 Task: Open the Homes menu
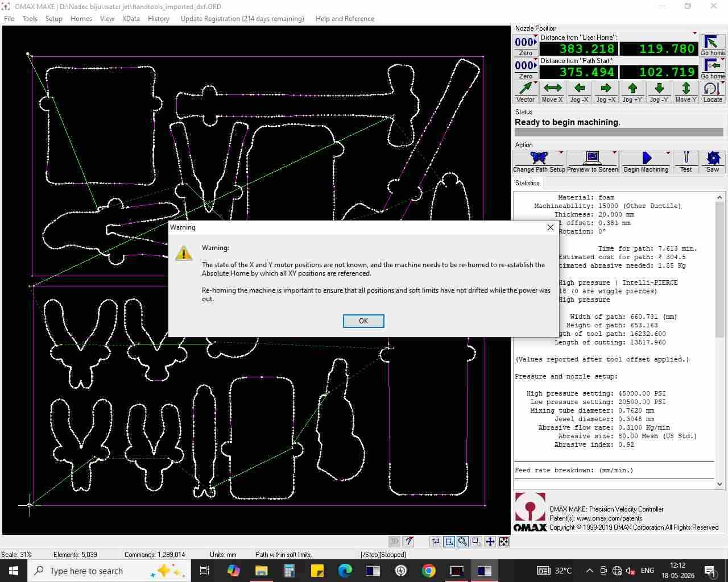(x=81, y=19)
